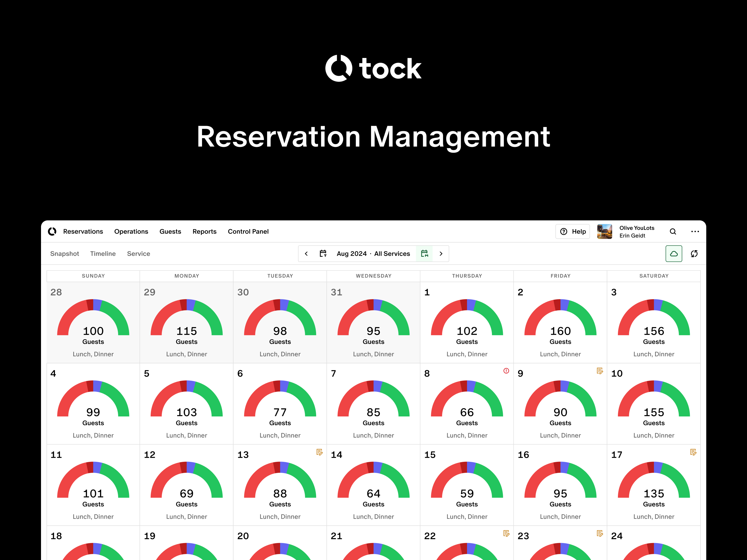This screenshot has height=560, width=747.
Task: Open August 10 showing 155 guests
Action: [x=654, y=404]
